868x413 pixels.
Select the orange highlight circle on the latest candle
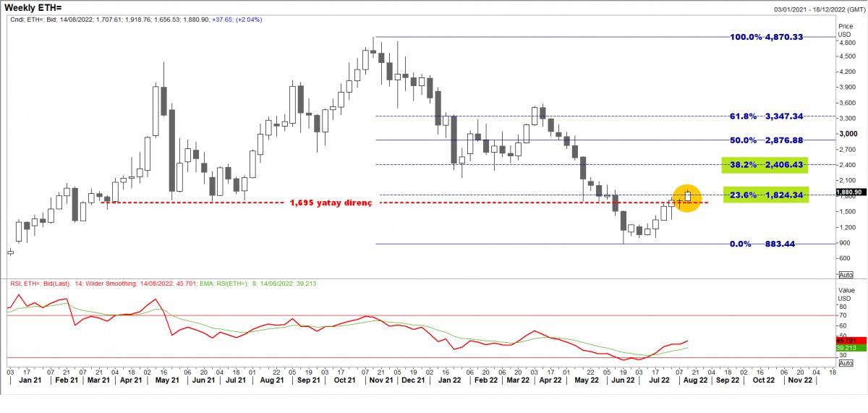pos(686,197)
